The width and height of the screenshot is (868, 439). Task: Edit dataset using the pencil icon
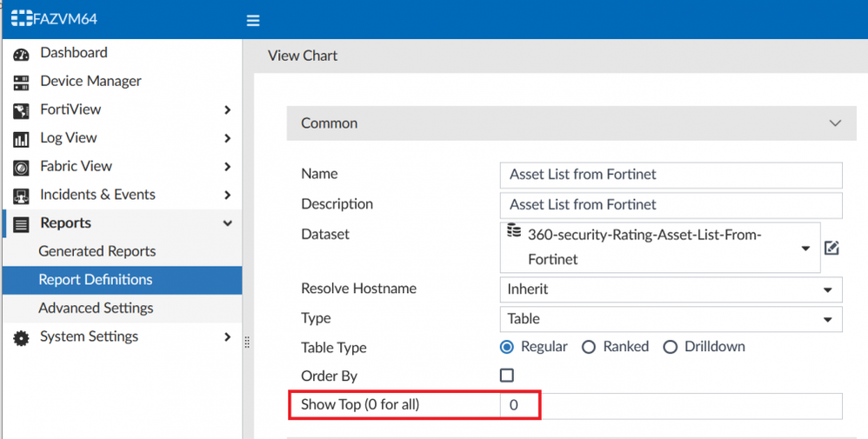point(831,248)
